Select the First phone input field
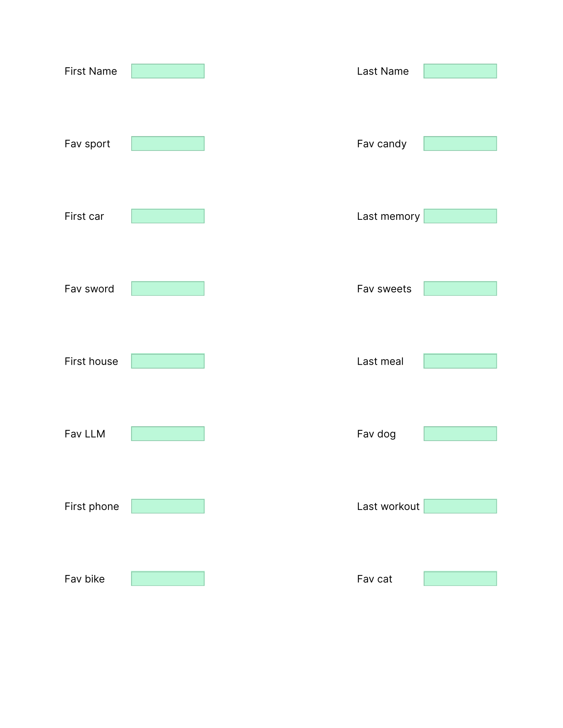This screenshot has width=563, height=728. [168, 506]
